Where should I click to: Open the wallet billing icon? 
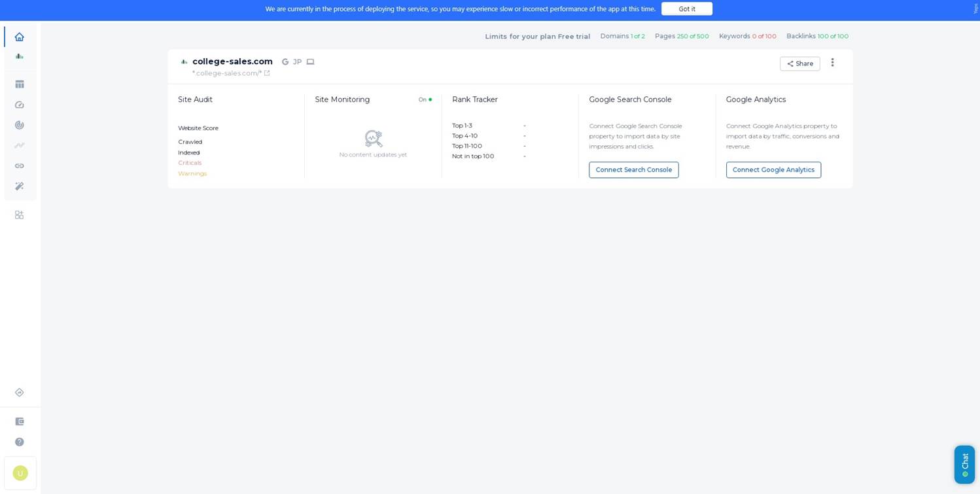pyautogui.click(x=20, y=421)
